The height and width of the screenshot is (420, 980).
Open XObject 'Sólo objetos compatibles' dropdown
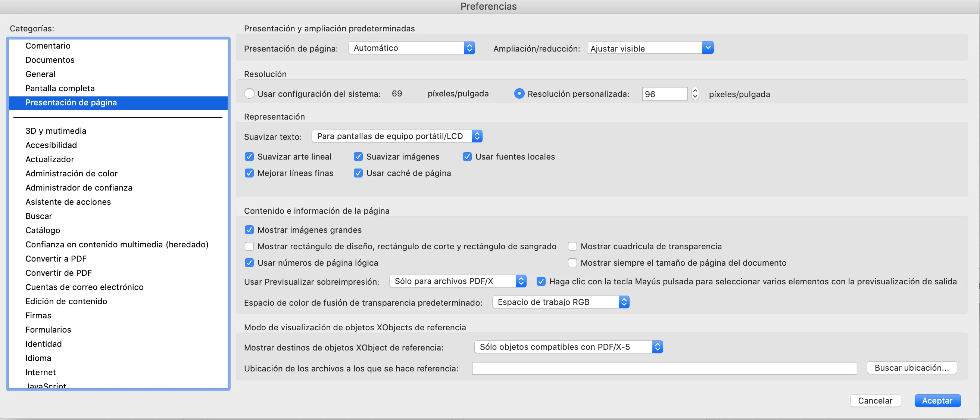568,347
